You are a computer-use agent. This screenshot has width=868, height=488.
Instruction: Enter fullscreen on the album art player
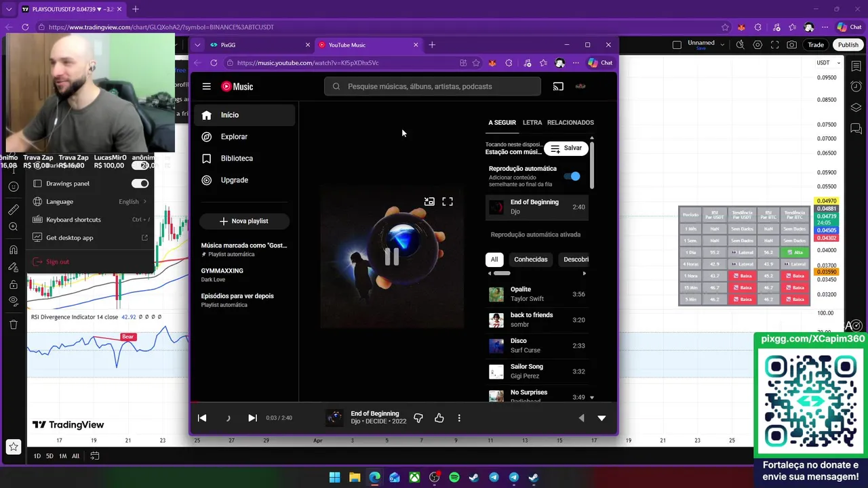(x=448, y=201)
